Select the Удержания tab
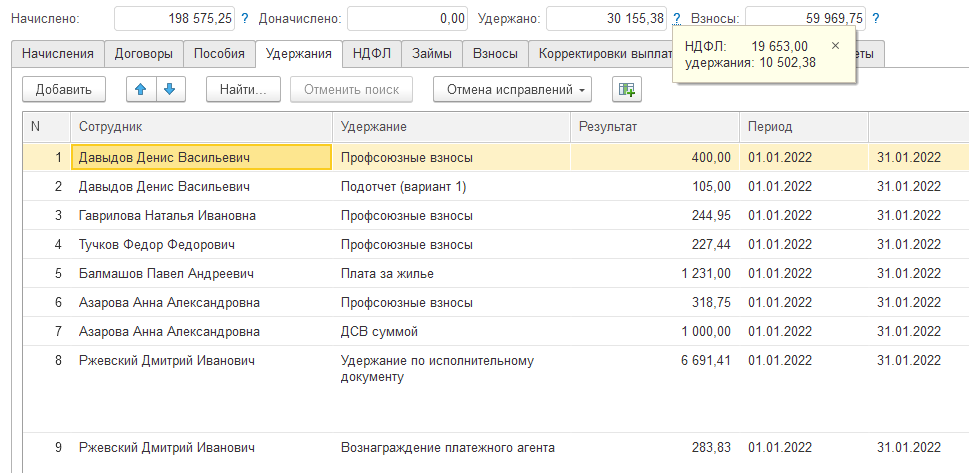The image size is (969, 473). (x=298, y=54)
